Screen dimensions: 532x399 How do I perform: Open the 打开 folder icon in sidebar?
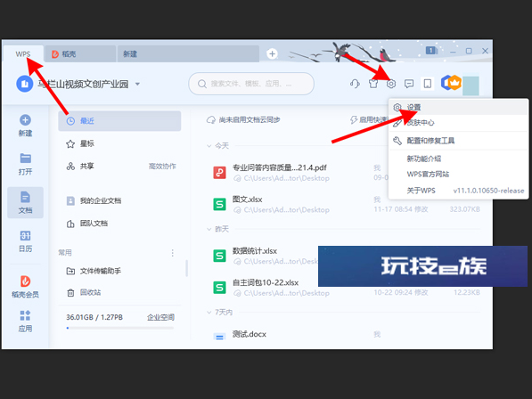(25, 159)
